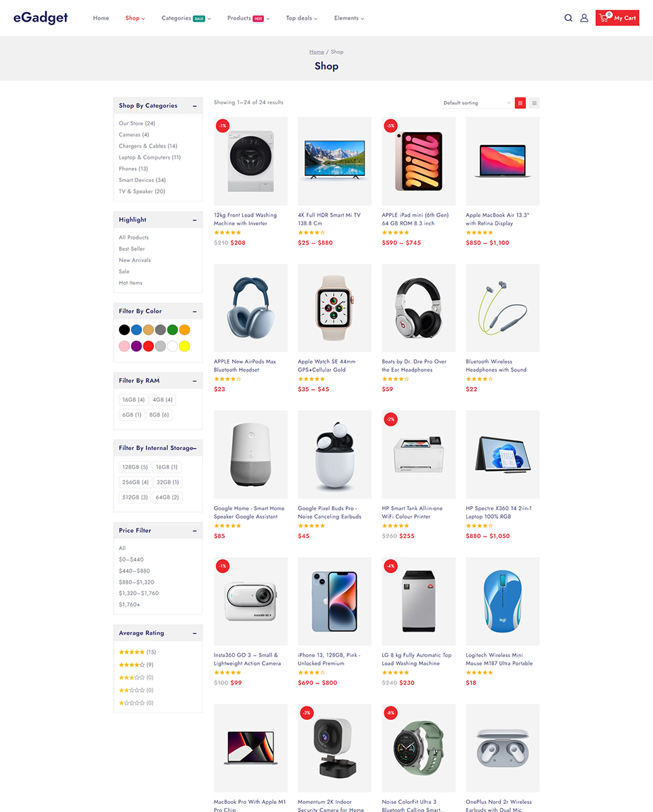Image resolution: width=653 pixels, height=812 pixels.
Task: Click the eGadget logo
Action: [41, 18]
